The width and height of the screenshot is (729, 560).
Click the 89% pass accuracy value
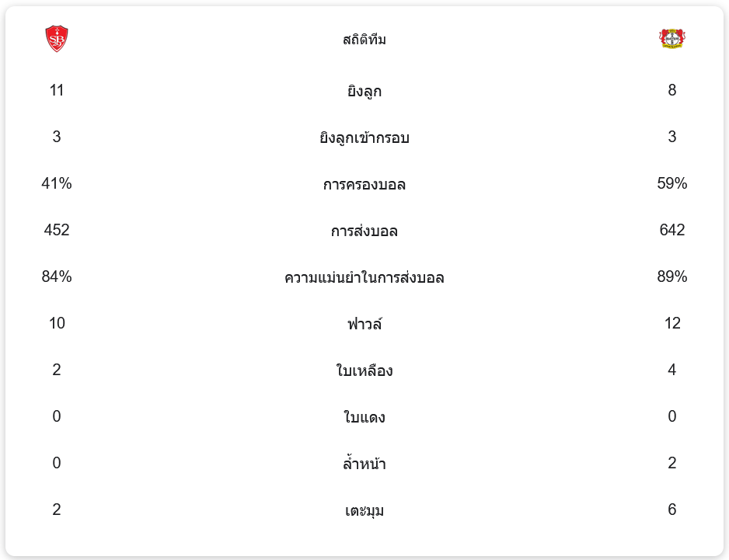click(671, 277)
